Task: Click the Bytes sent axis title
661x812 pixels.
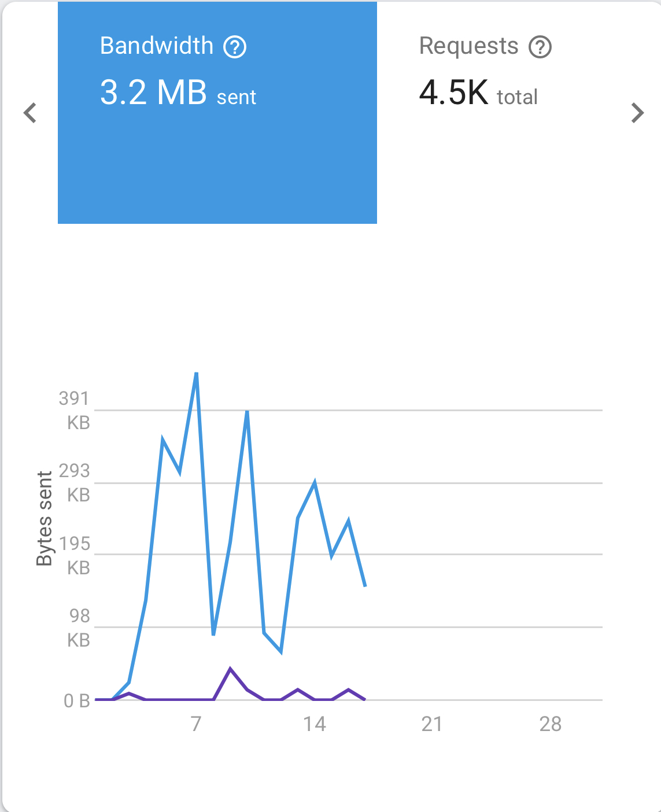Action: click(45, 518)
